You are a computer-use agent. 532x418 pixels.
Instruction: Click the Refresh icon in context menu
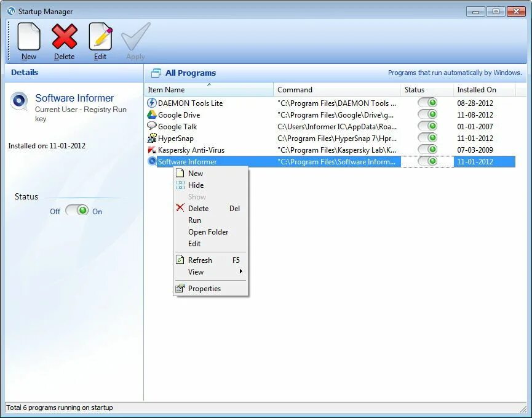click(x=180, y=260)
